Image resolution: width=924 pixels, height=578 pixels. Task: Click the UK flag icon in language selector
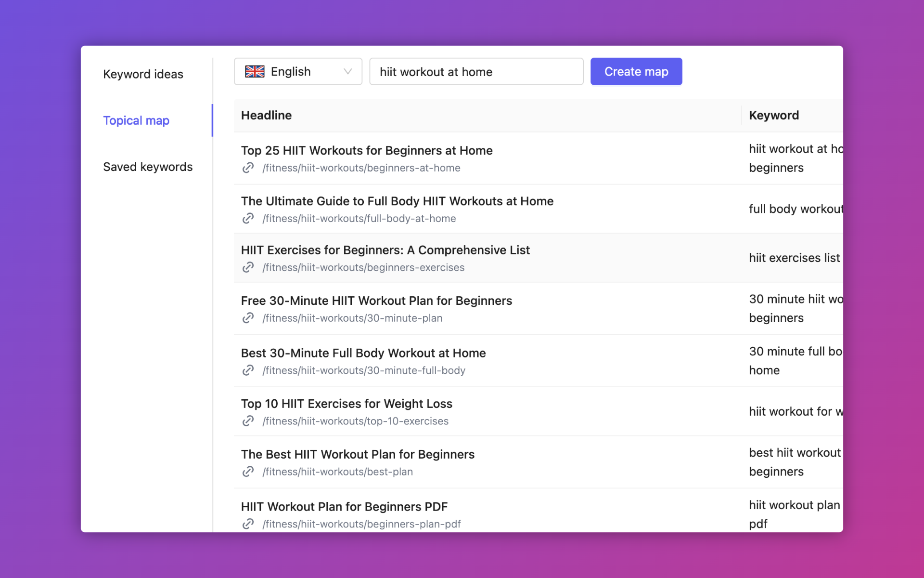point(255,72)
